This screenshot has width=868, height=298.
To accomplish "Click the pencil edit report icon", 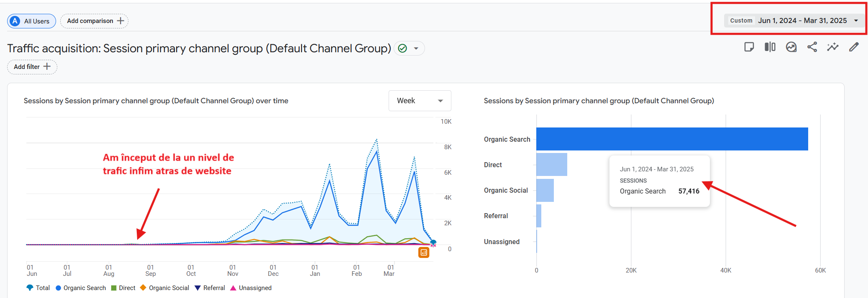I will coord(854,47).
